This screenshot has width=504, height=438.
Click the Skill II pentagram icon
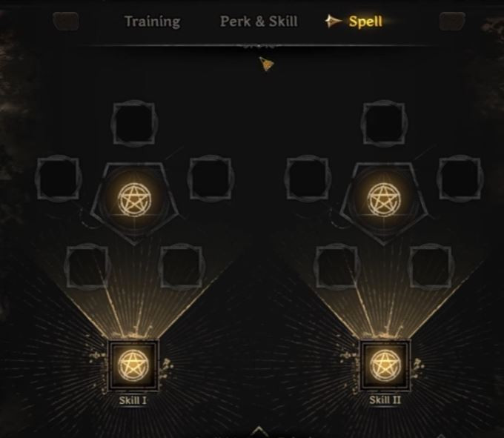pos(385,365)
